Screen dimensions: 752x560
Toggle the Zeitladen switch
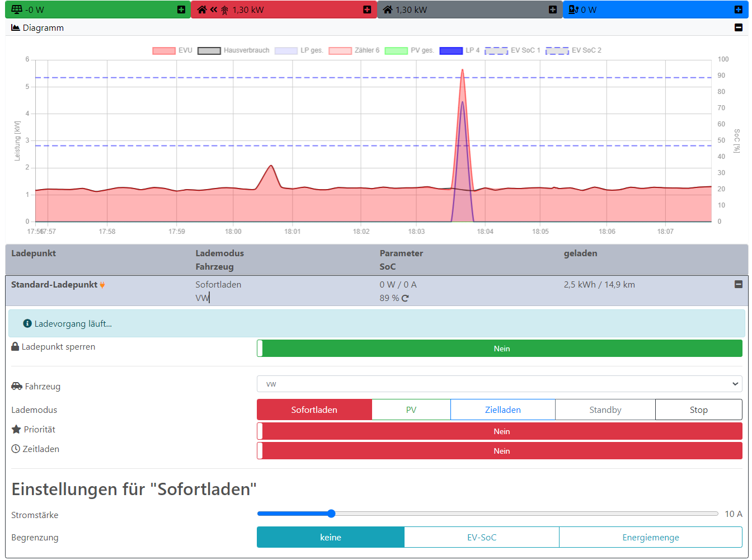499,451
